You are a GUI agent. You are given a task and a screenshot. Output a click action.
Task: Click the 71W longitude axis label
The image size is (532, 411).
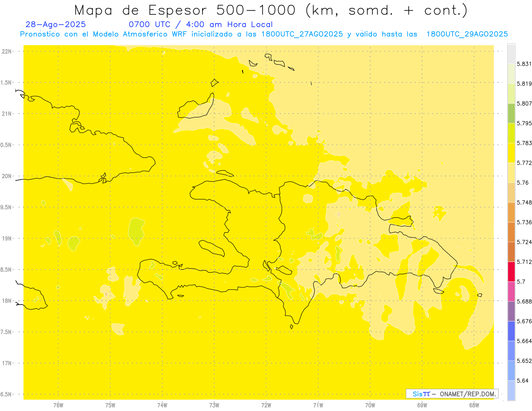(318, 405)
